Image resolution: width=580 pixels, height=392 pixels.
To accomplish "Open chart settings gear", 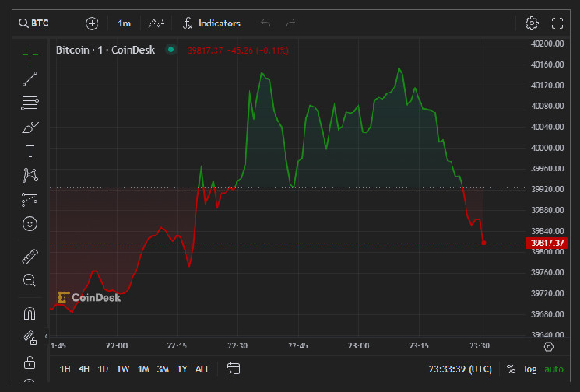I will tap(532, 23).
